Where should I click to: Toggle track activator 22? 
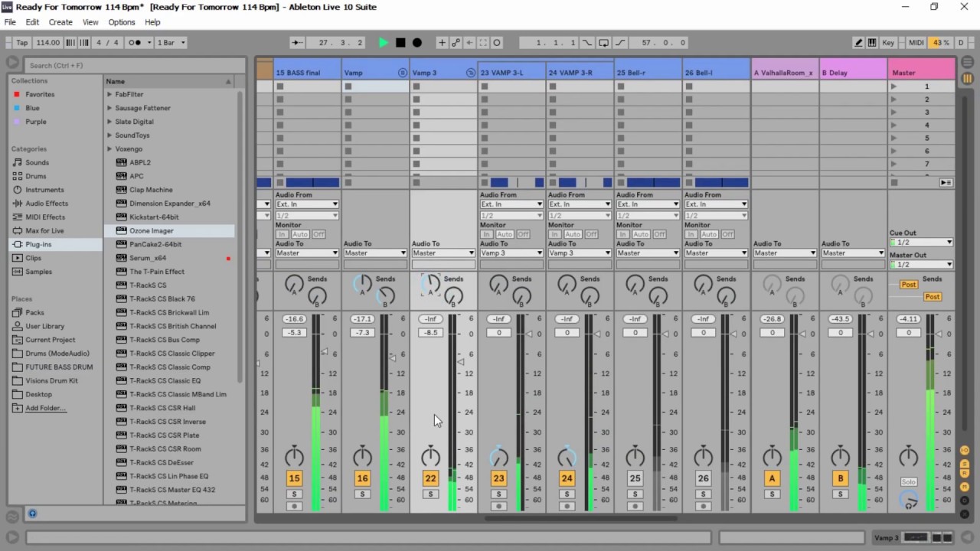pyautogui.click(x=430, y=478)
